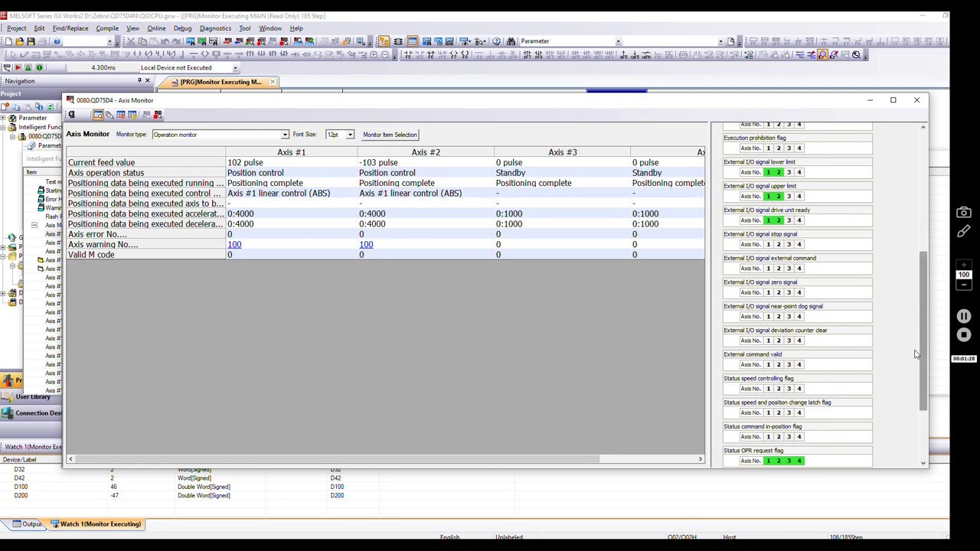This screenshot has height=551, width=980.
Task: Open the Diagnostics menu
Action: (215, 28)
